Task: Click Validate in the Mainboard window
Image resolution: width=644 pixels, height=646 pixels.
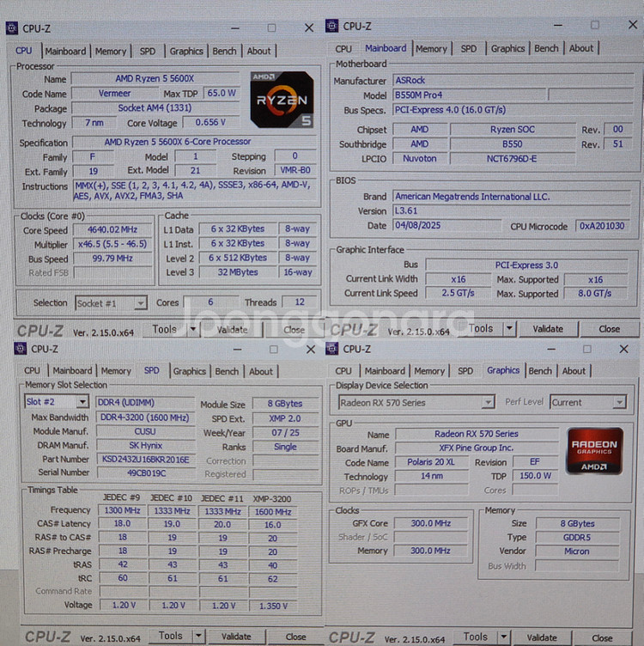Action: pyautogui.click(x=548, y=329)
